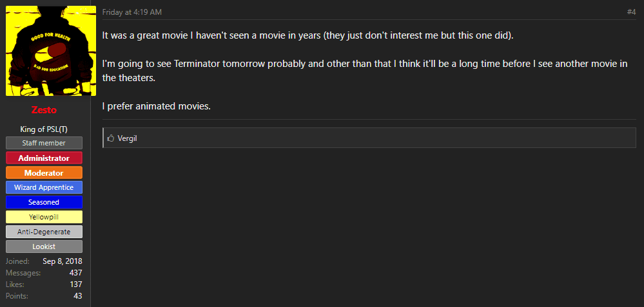Screen dimensions: 644x307
Task: Click the thumbs-up like icon
Action: [111, 138]
